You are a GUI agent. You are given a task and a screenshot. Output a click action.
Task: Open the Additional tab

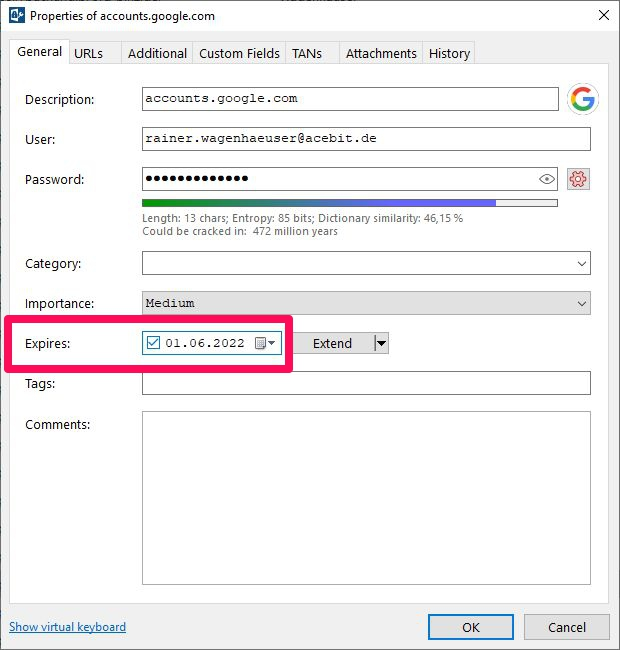coord(157,53)
